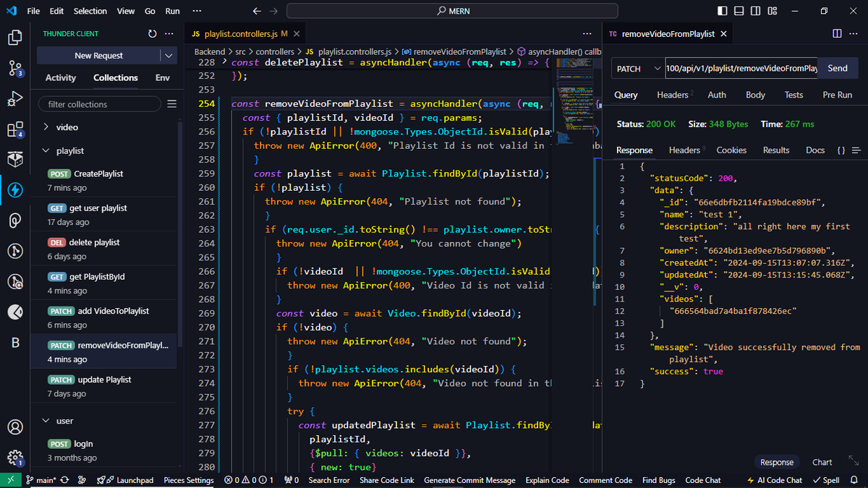Viewport: 868px width, 488px height.
Task: Open the New Request dropdown arrow
Action: click(x=169, y=56)
